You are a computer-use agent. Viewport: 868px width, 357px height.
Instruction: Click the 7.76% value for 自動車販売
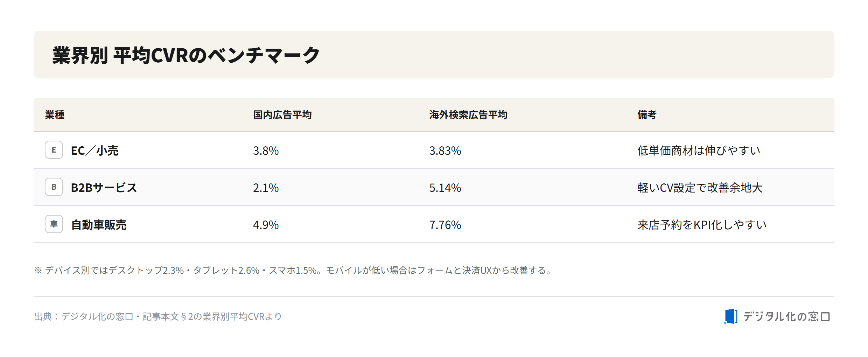pos(445,225)
